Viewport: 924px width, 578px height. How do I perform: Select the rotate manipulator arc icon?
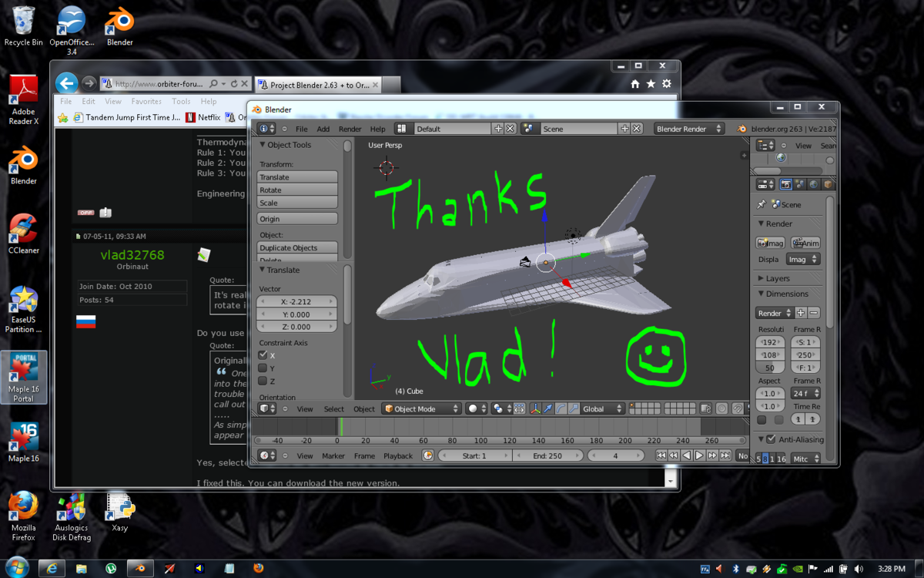[561, 408]
